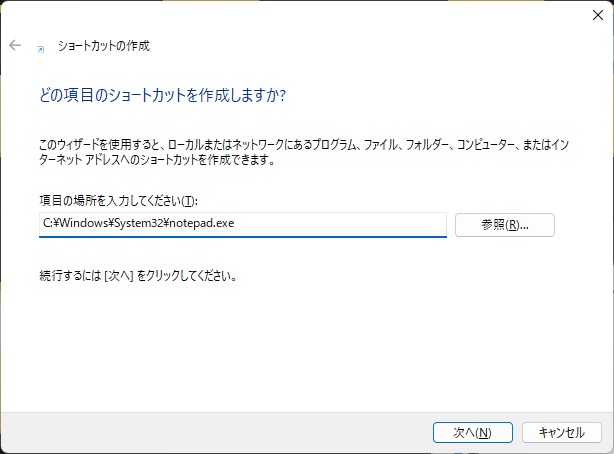Cancel the wizard with キャンセル
614x454 pixels.
coord(561,432)
